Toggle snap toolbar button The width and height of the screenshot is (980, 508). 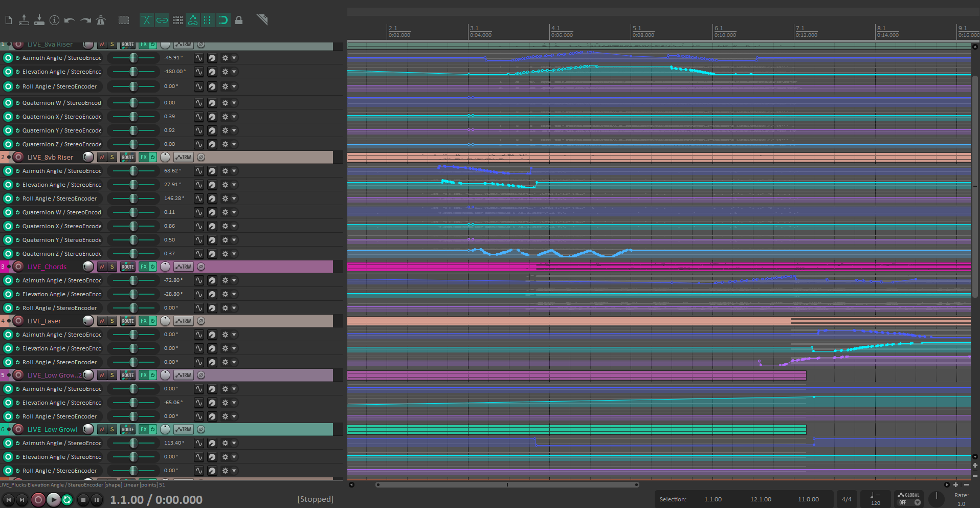224,20
